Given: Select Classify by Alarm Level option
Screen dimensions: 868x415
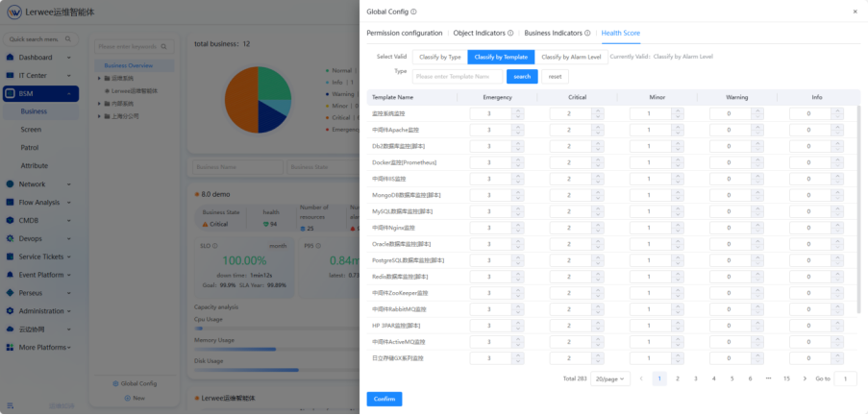Looking at the screenshot, I should [570, 58].
